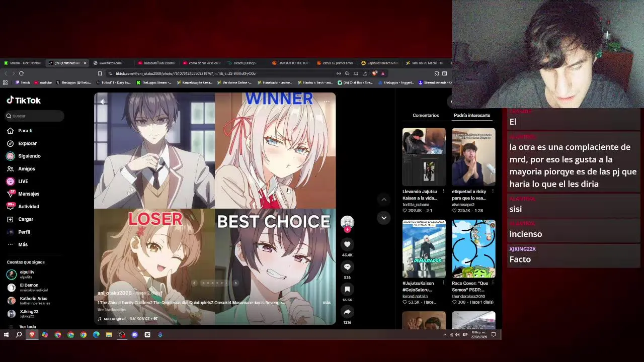This screenshot has height=362, width=644.
Task: Open the Llevando Jujutsu Kaisen video thumbnail
Action: click(x=424, y=157)
